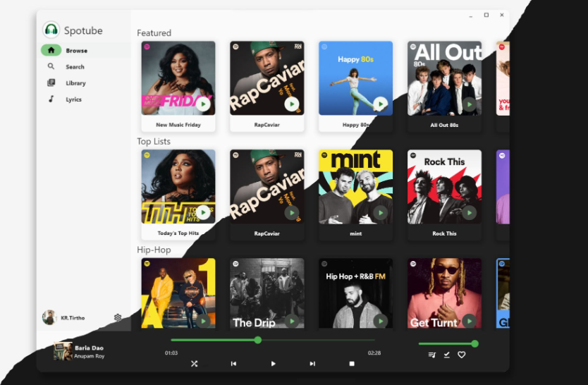The height and width of the screenshot is (385, 588).
Task: Open the Anupam Roy artist link
Action: 90,356
